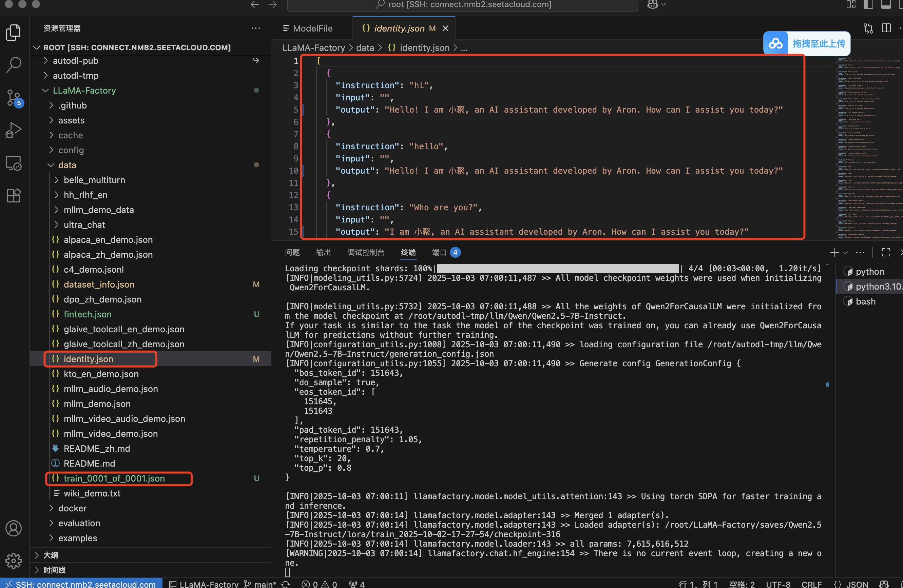Click the split editor icon
This screenshot has height=588, width=903.
(x=886, y=28)
